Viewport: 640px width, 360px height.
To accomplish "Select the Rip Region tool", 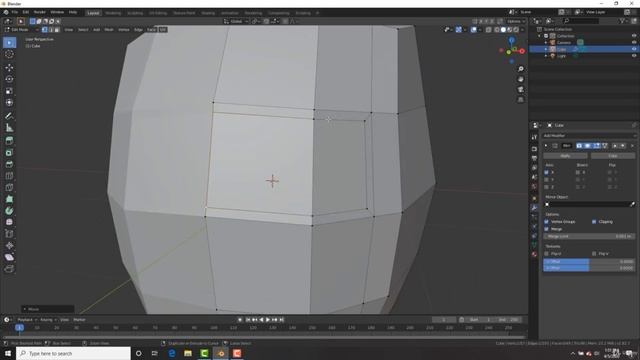I will click(x=9, y=269).
